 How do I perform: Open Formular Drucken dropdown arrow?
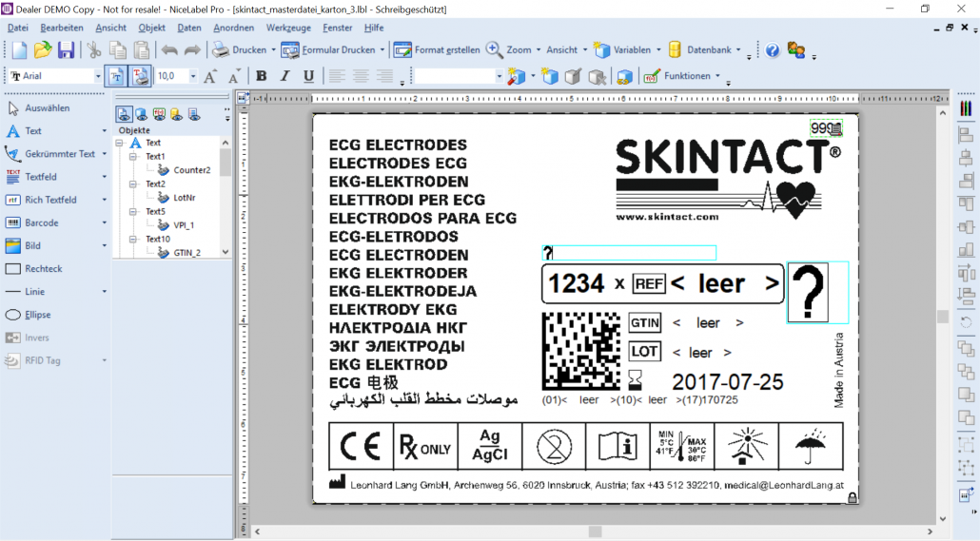click(382, 50)
